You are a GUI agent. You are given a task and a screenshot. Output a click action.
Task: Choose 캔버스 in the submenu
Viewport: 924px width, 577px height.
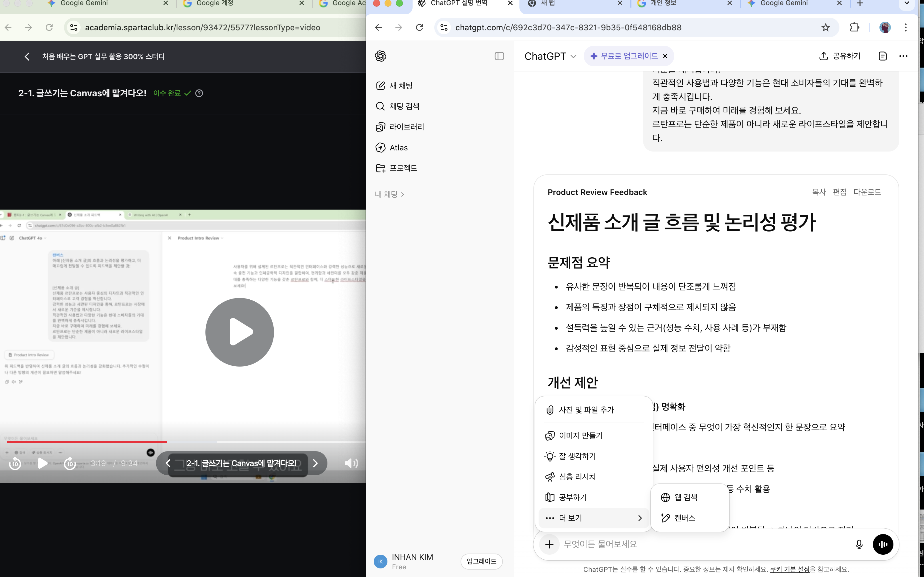(689, 518)
